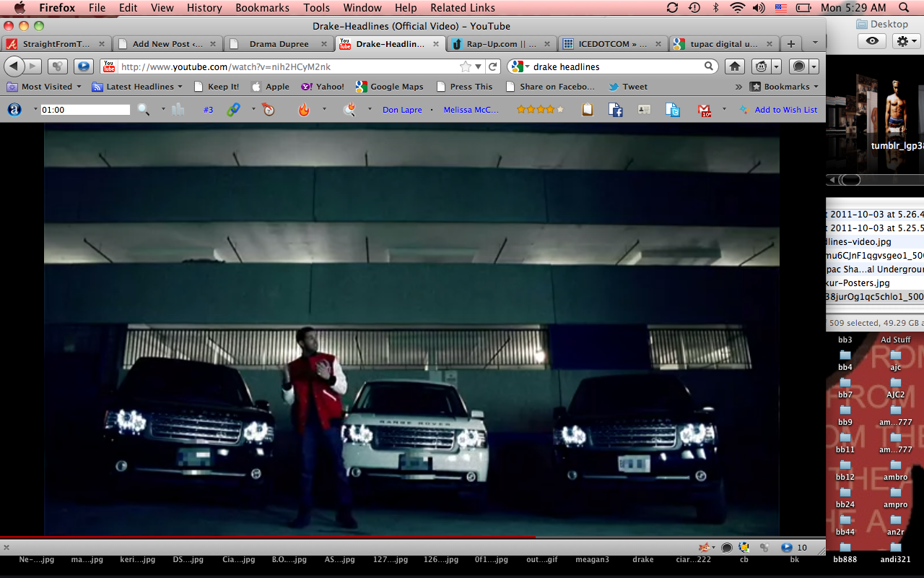The width and height of the screenshot is (924, 578).
Task: Click the Twitter icon in the lower toolbar
Action: coord(673,110)
